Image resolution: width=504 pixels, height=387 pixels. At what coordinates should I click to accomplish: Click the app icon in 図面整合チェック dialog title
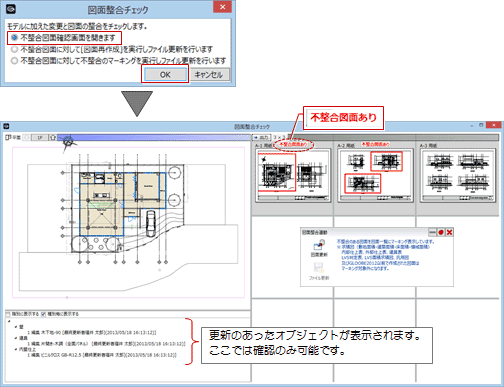(11, 8)
